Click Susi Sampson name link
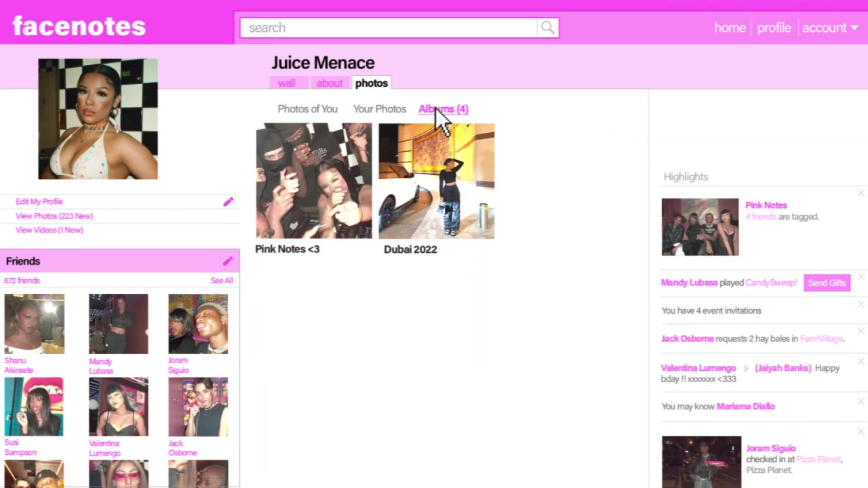 [x=20, y=447]
